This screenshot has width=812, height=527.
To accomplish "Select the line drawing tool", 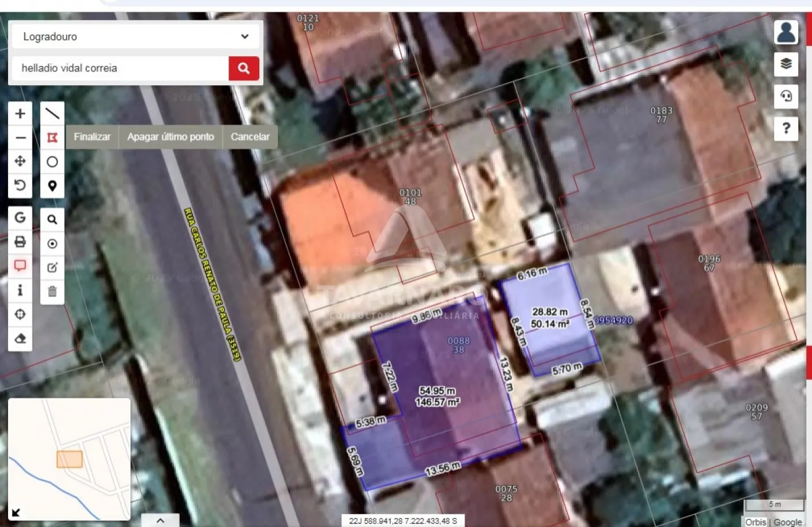I will 52,114.
